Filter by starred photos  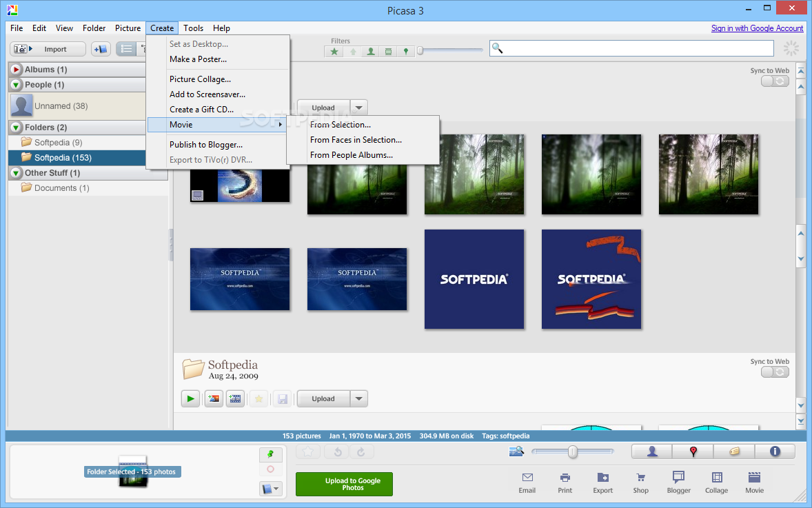(334, 51)
